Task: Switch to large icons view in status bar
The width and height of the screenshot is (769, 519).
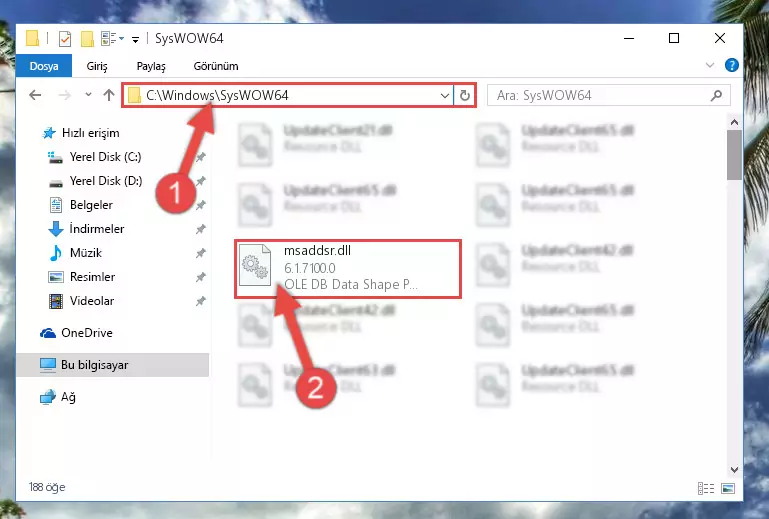Action: point(728,488)
